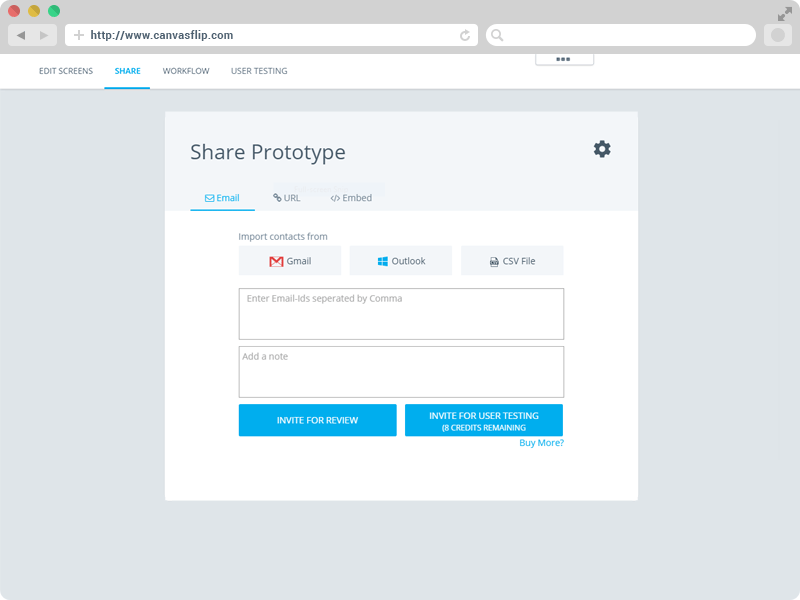Click the magnifier icon in search field
The height and width of the screenshot is (600, 800).
tap(497, 35)
